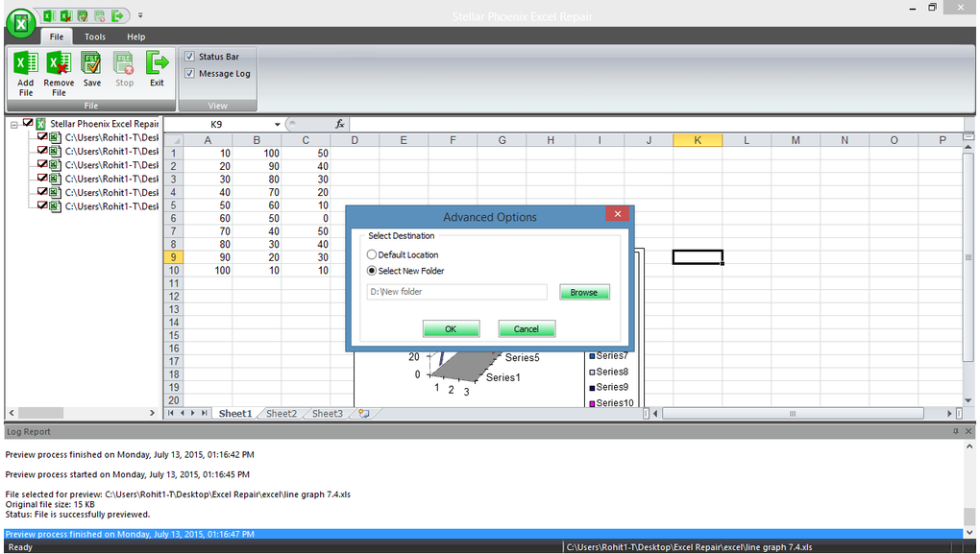Click cell A10 containing 100
The height and width of the screenshot is (554, 980).
[x=208, y=271]
